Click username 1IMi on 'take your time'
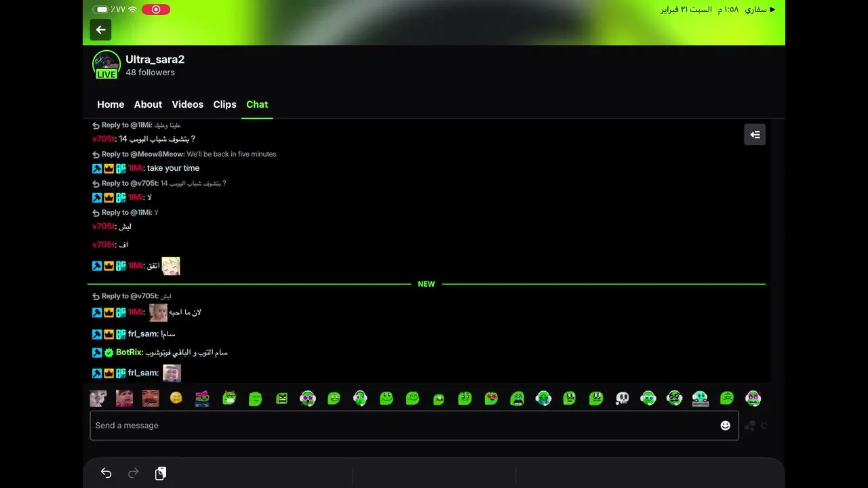This screenshot has height=488, width=868. click(135, 169)
